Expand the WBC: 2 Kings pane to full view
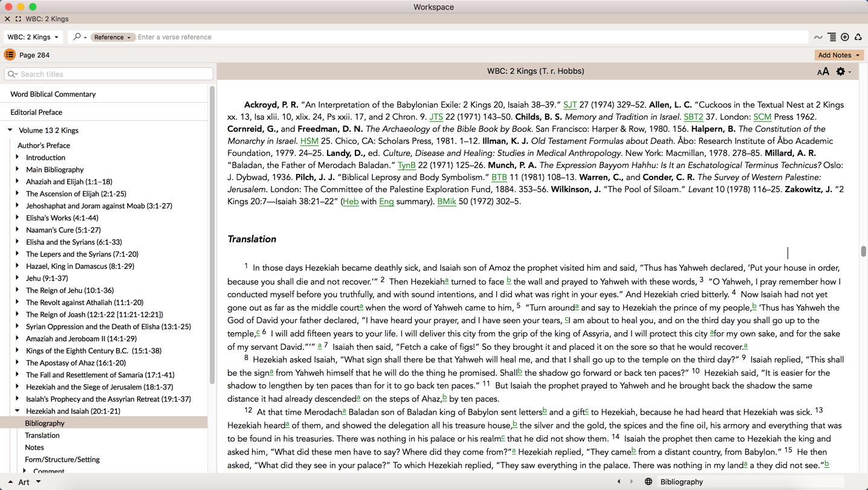The image size is (868, 490). click(18, 19)
